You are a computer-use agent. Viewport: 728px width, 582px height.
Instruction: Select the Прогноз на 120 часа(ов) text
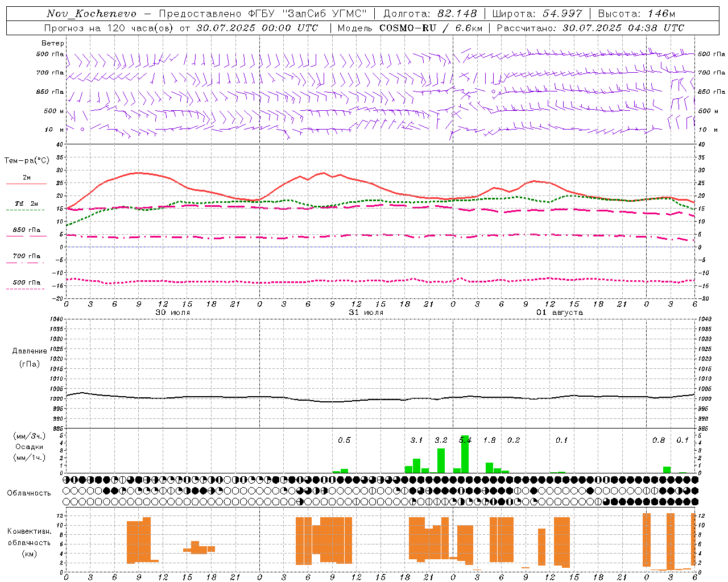[x=110, y=28]
